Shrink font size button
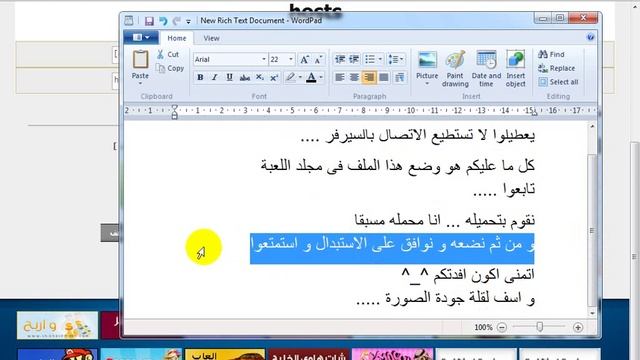 [318, 60]
